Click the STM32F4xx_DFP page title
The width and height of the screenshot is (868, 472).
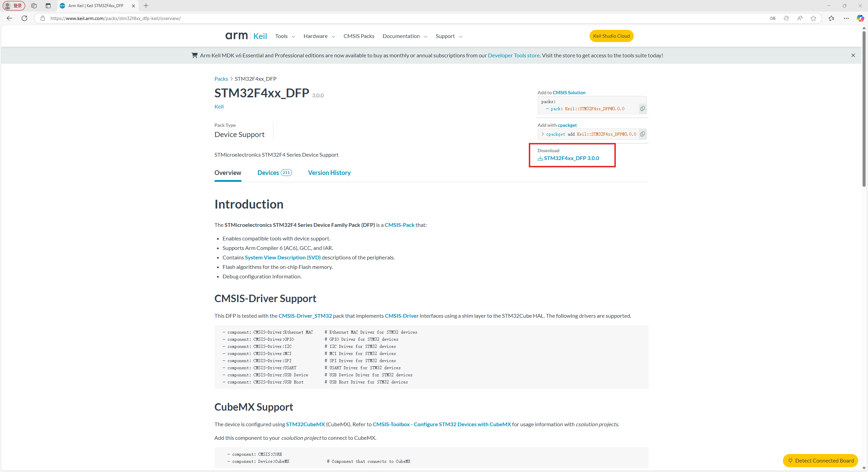pyautogui.click(x=262, y=93)
